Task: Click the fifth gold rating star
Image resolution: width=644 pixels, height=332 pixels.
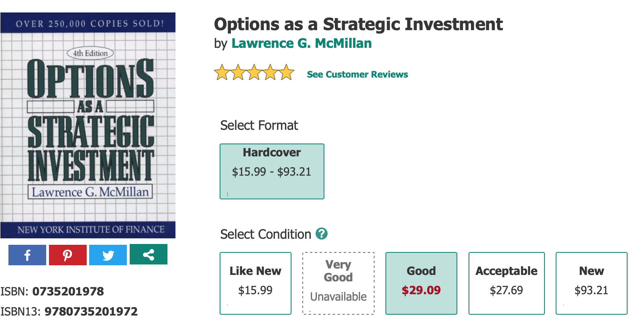Action: click(286, 73)
